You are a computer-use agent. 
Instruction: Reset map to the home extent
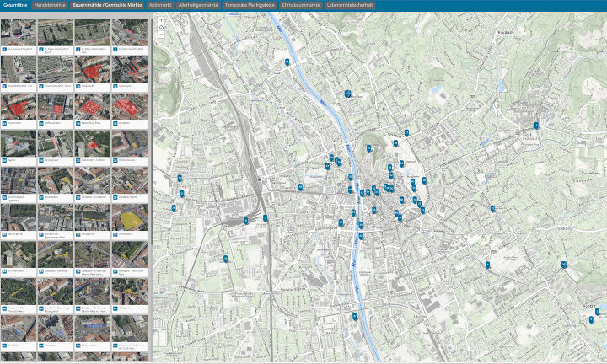pyautogui.click(x=161, y=28)
